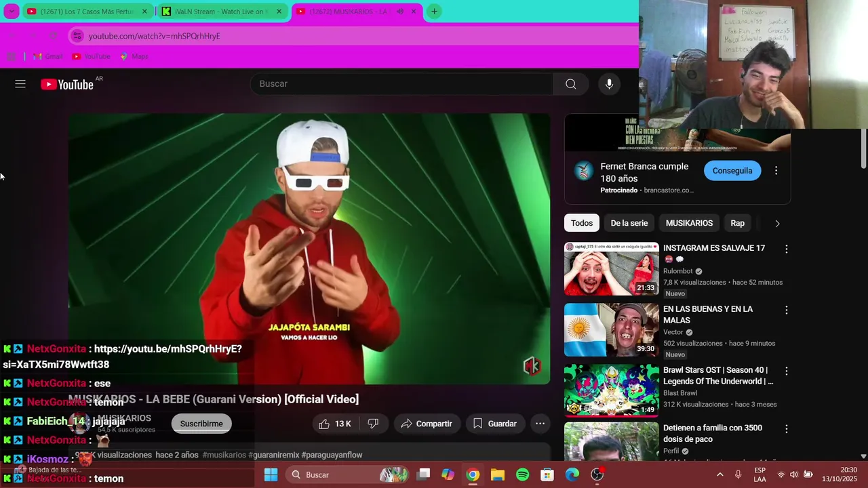The image size is (868, 488).
Task: Select the De la serie filter chip
Action: (629, 223)
